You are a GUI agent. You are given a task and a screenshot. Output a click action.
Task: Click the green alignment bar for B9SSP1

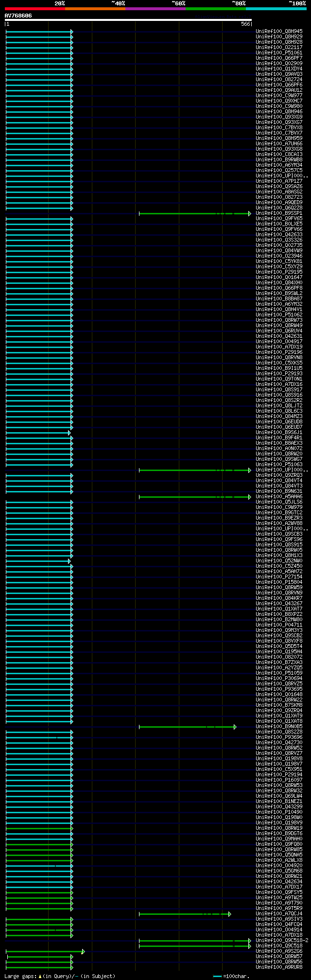pyautogui.click(x=195, y=213)
